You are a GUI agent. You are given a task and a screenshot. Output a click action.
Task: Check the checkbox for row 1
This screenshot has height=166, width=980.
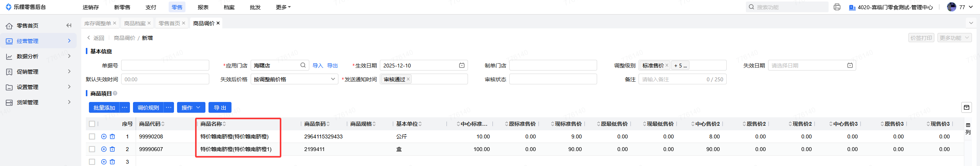(92, 136)
